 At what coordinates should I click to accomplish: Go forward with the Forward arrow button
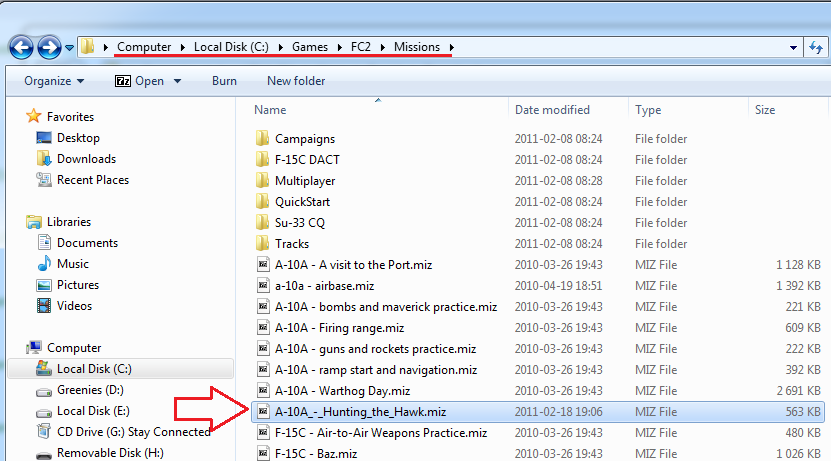point(50,48)
